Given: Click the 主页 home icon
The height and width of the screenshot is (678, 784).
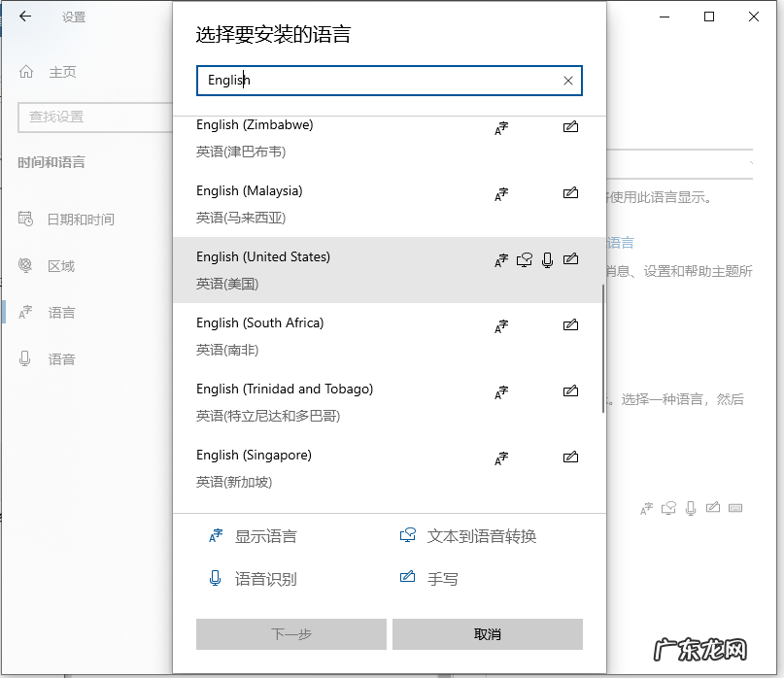Looking at the screenshot, I should (27, 71).
